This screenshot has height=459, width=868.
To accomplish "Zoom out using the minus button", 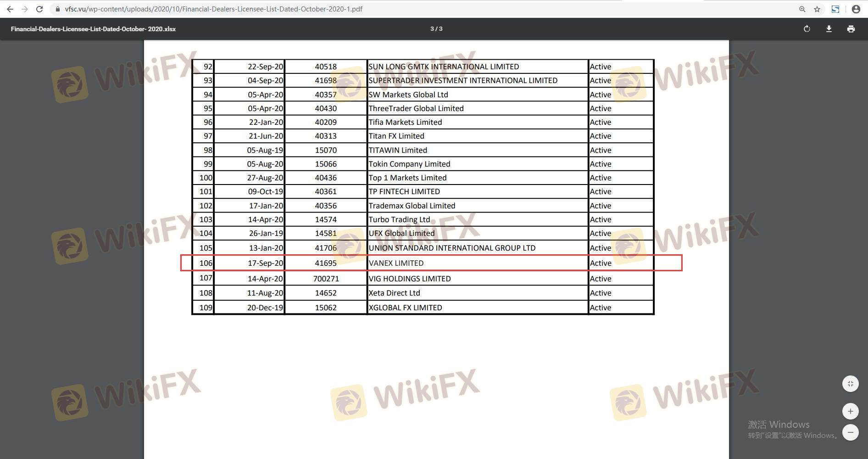I will 850,432.
